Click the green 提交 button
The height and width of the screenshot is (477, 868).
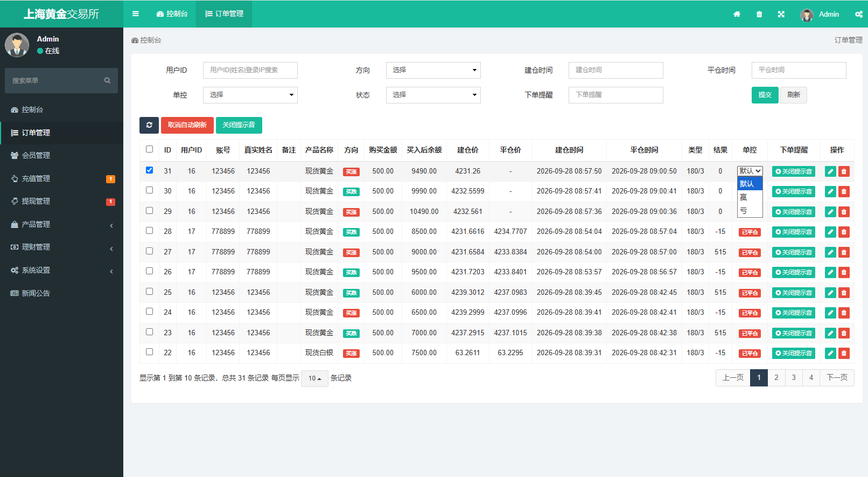(765, 95)
